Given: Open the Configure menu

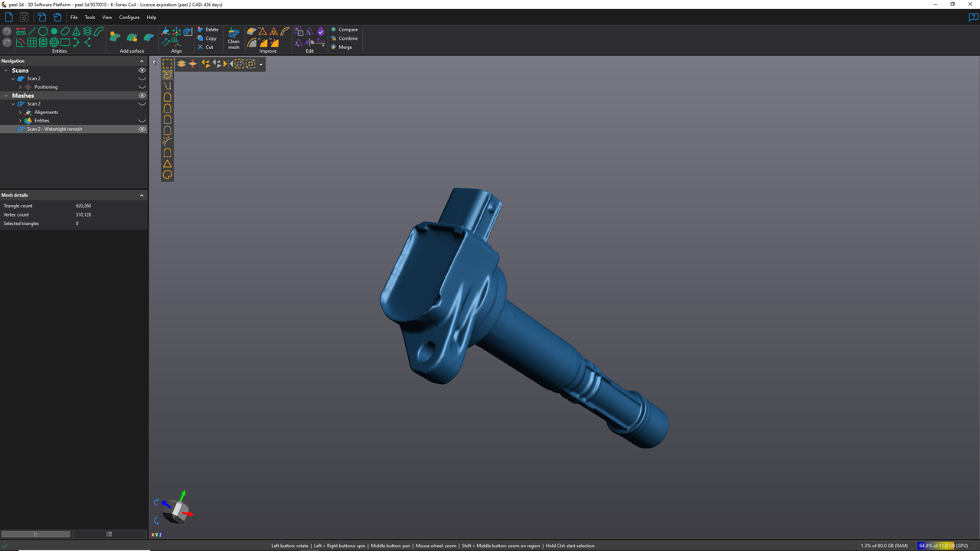Looking at the screenshot, I should click(x=129, y=17).
